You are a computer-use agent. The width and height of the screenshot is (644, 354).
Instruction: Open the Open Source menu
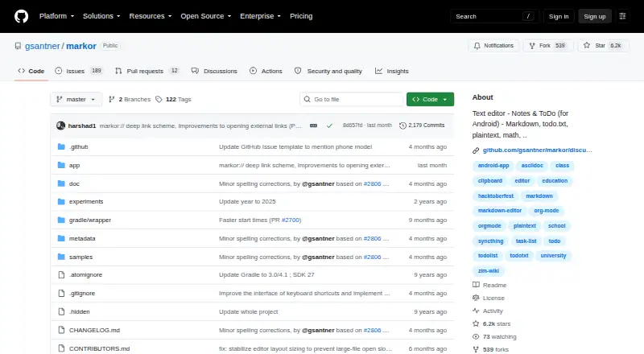(x=206, y=16)
